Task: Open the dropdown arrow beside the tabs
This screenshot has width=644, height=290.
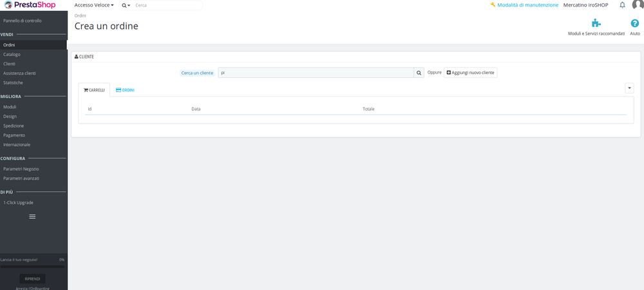Action: 629,88
